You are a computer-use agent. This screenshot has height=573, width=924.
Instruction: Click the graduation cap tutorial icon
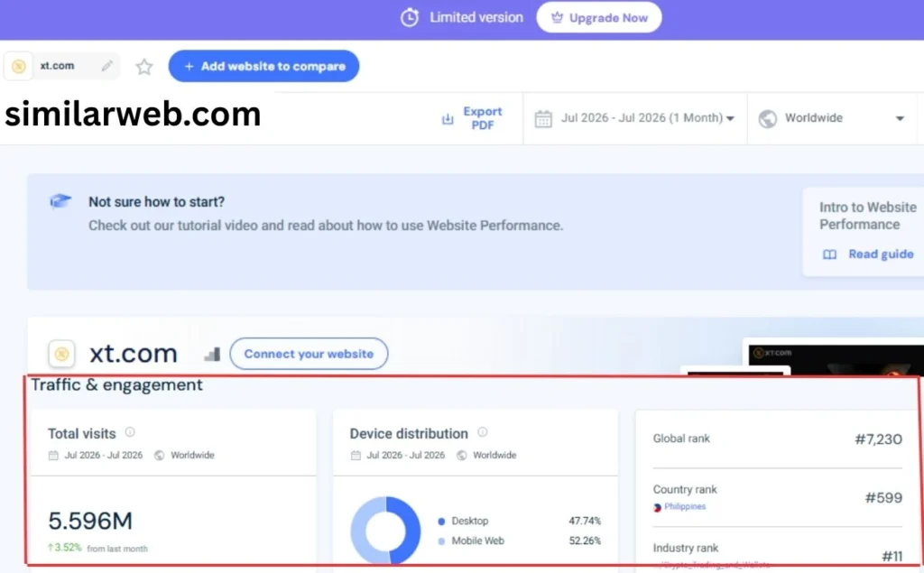pyautogui.click(x=60, y=201)
